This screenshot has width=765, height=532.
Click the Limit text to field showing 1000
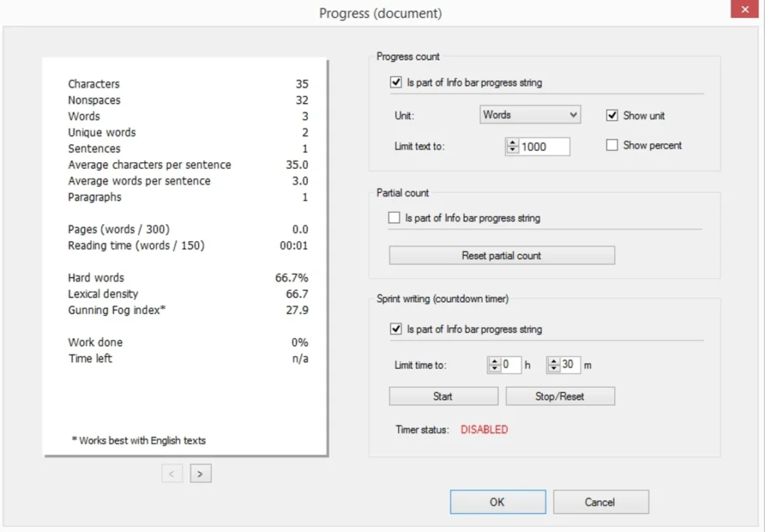tap(544, 146)
